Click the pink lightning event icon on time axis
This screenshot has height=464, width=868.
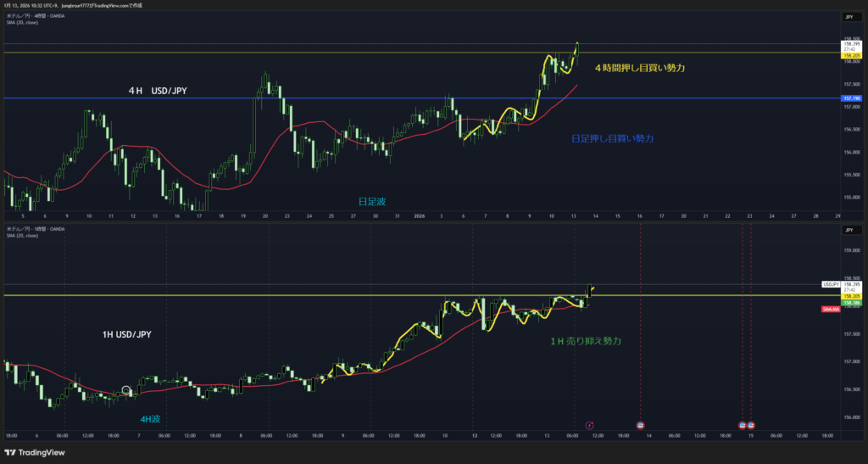tap(591, 424)
